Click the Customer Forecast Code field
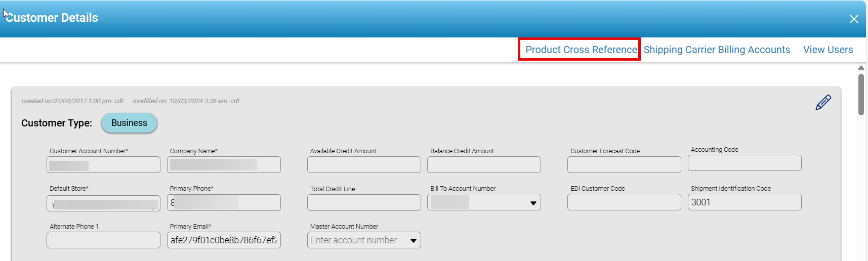 pos(624,165)
